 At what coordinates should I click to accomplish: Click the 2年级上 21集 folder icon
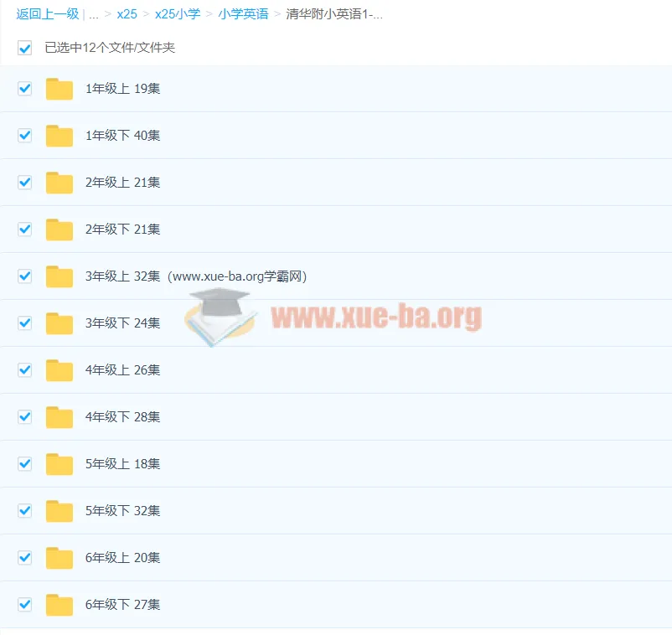click(x=59, y=183)
